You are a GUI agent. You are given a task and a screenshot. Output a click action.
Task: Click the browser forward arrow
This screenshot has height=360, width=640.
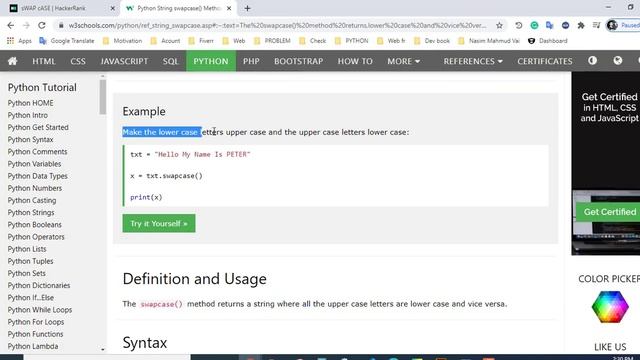pyautogui.click(x=26, y=25)
